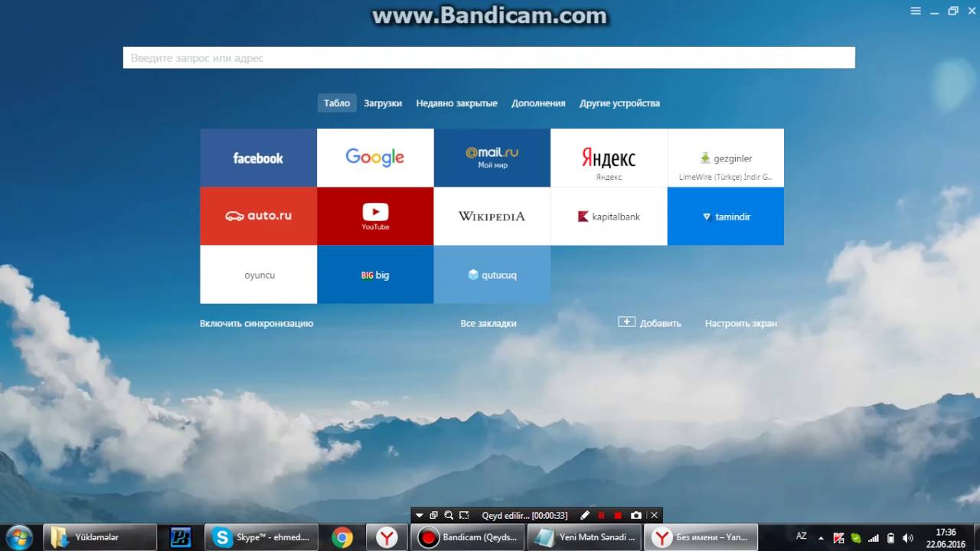The height and width of the screenshot is (551, 980).
Task: Open Все закладки link
Action: (x=488, y=324)
